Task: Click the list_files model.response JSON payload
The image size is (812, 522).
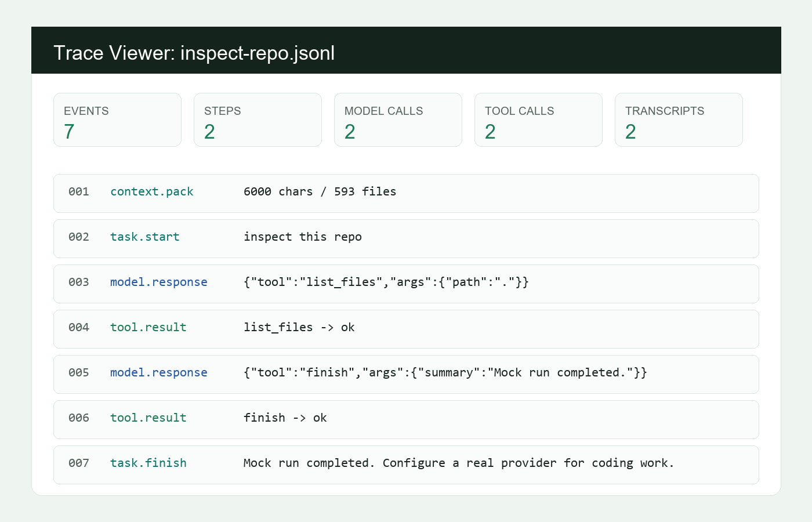Action: click(386, 282)
